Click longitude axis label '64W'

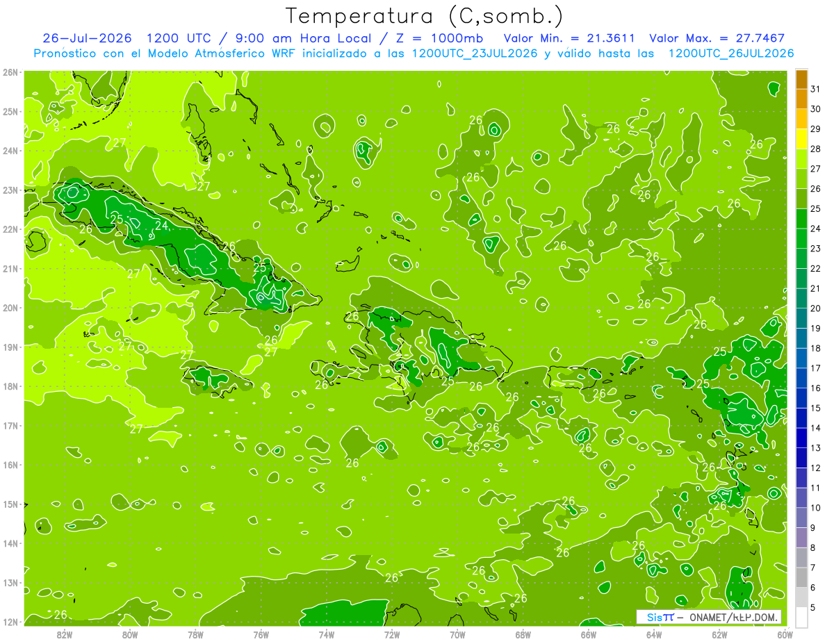tap(654, 634)
